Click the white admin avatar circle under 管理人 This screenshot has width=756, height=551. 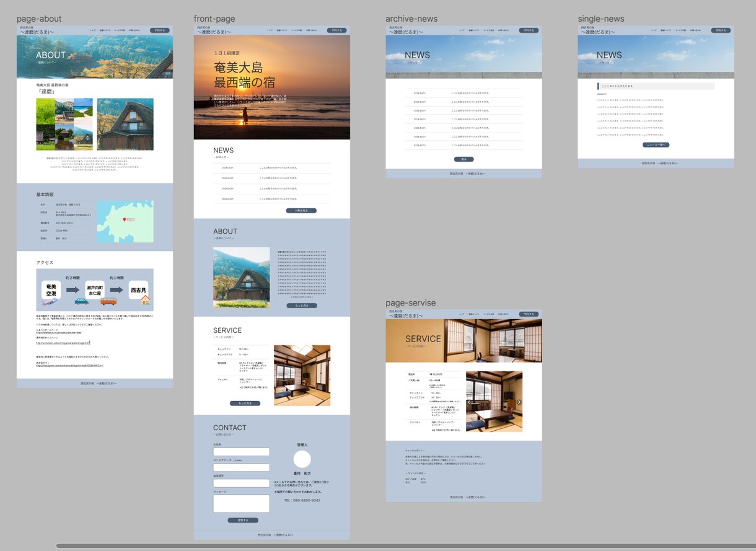[302, 459]
